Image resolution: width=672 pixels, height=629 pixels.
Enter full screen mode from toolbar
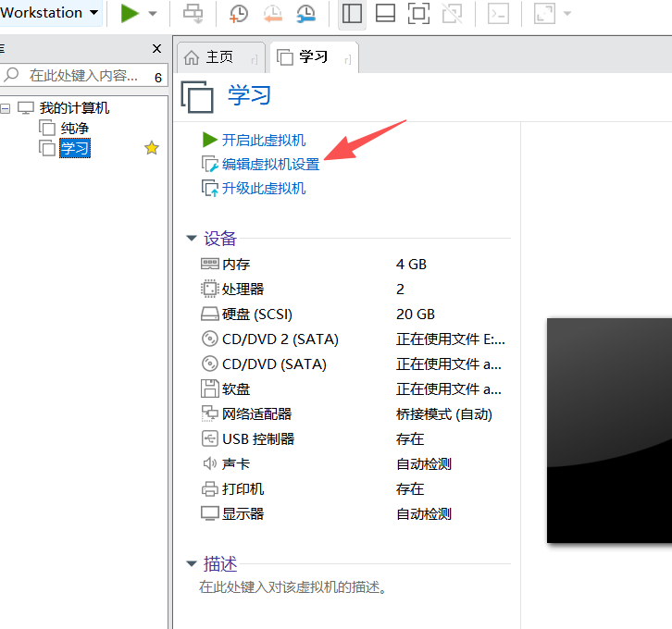click(x=418, y=14)
